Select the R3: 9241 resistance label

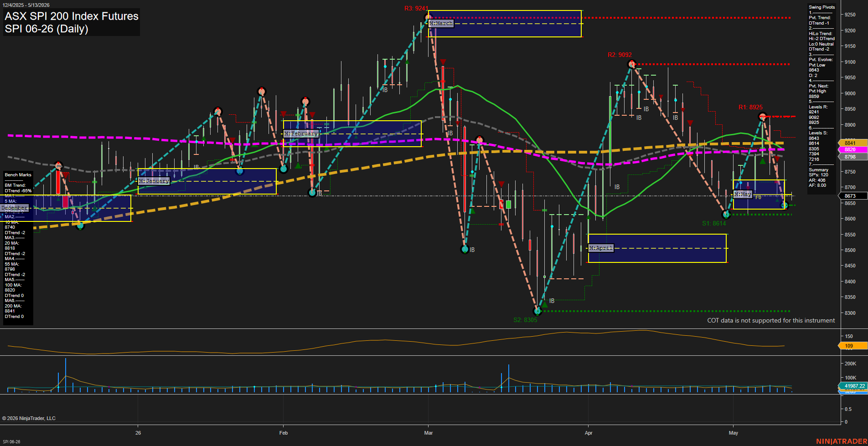[416, 9]
